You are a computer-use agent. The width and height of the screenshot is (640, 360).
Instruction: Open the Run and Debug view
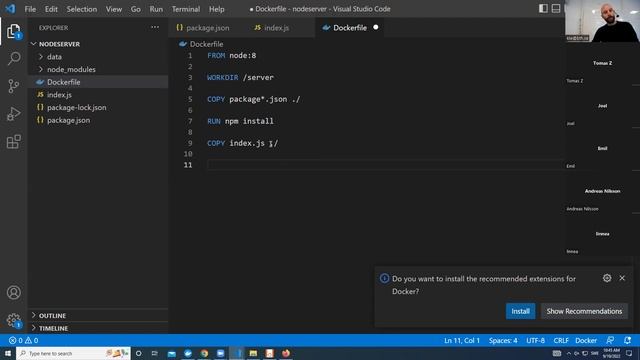[x=13, y=114]
